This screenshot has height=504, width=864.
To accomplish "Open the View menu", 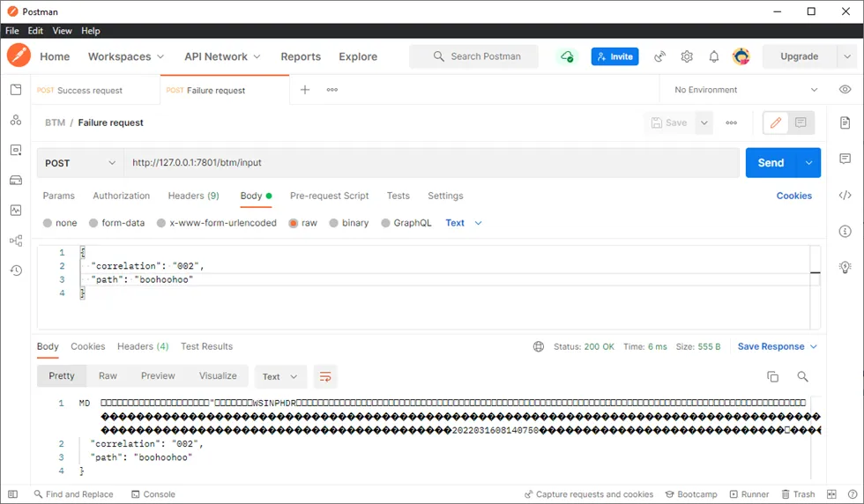I will click(x=63, y=31).
